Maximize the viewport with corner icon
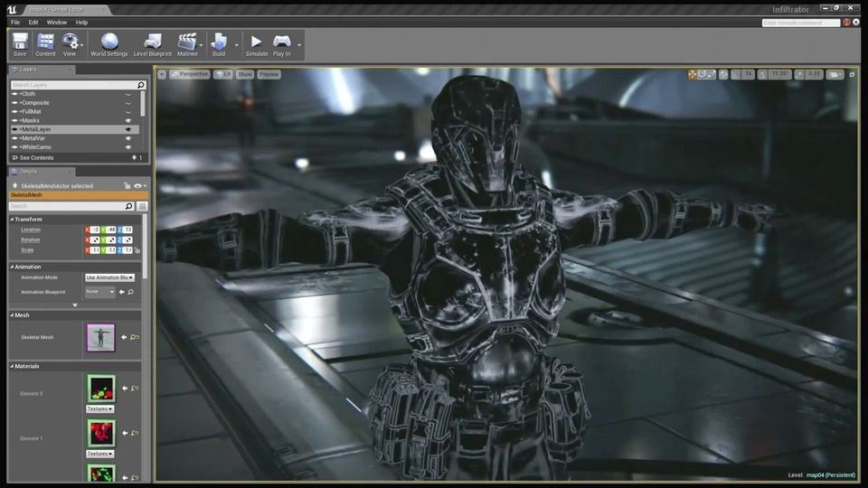Screen dimensions: 868x488 click(852, 74)
